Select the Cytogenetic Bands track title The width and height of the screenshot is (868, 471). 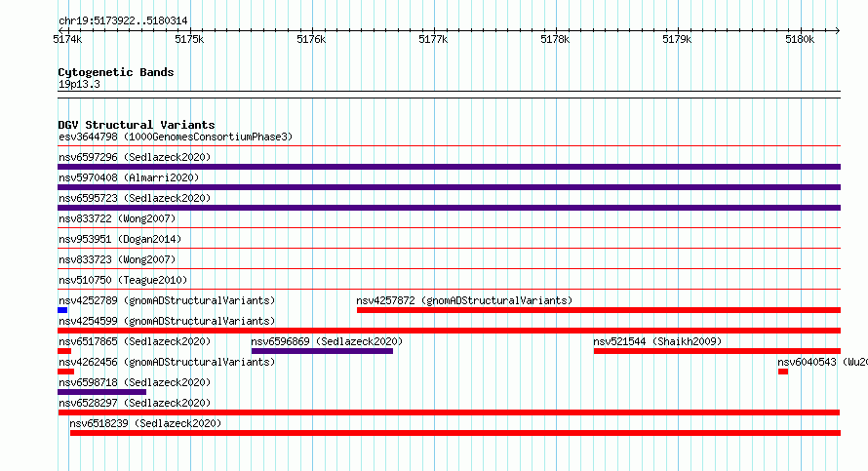pos(116,72)
